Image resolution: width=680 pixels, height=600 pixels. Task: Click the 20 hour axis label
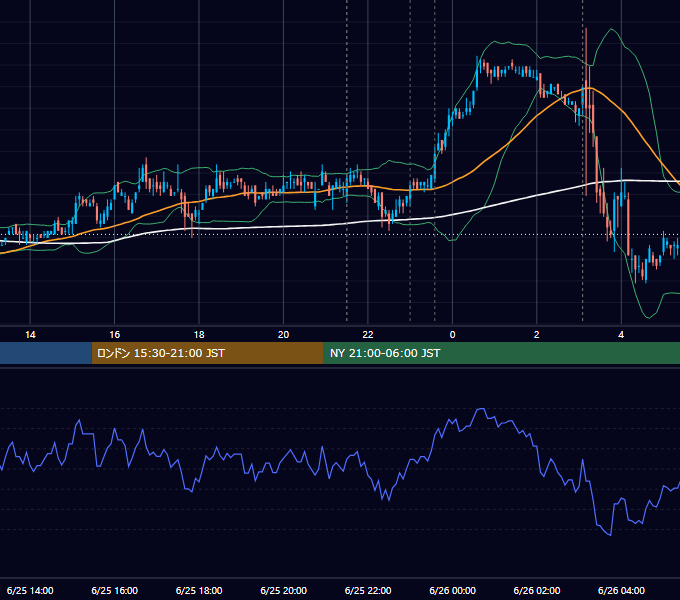[283, 335]
